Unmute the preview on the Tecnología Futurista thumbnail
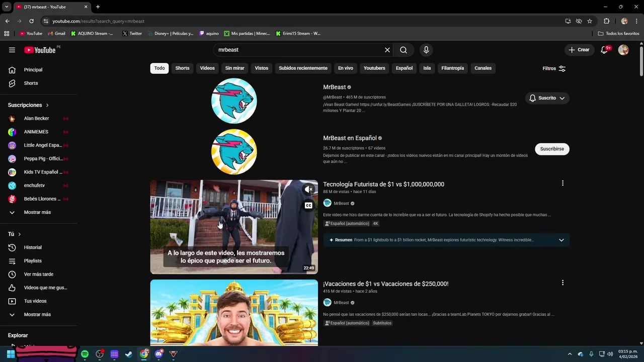The image size is (644, 362). point(308,189)
